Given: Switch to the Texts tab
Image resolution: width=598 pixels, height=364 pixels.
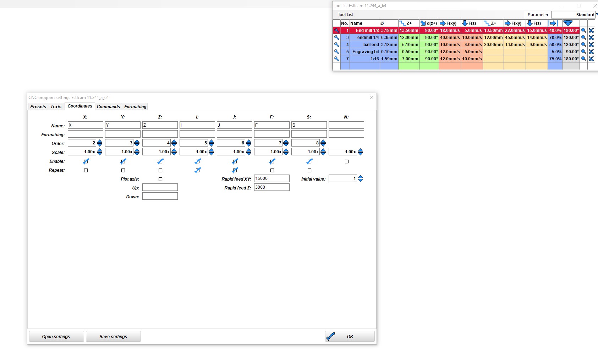Looking at the screenshot, I should coord(56,107).
